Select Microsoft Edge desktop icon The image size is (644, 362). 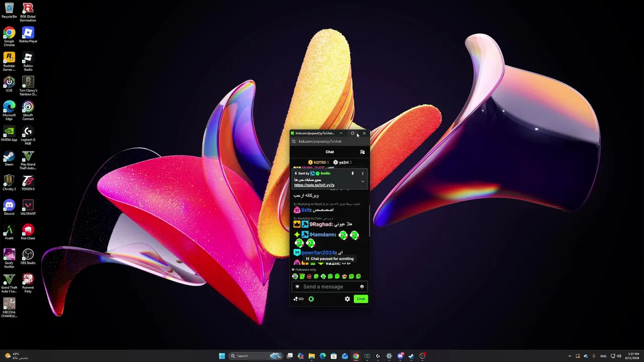pyautogui.click(x=9, y=111)
